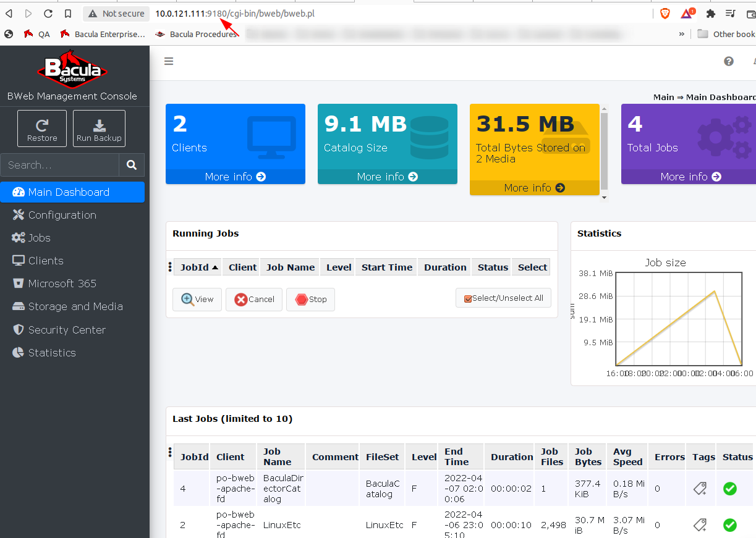Select Main Dashboard in sidebar
This screenshot has width=756, height=538.
(x=72, y=192)
